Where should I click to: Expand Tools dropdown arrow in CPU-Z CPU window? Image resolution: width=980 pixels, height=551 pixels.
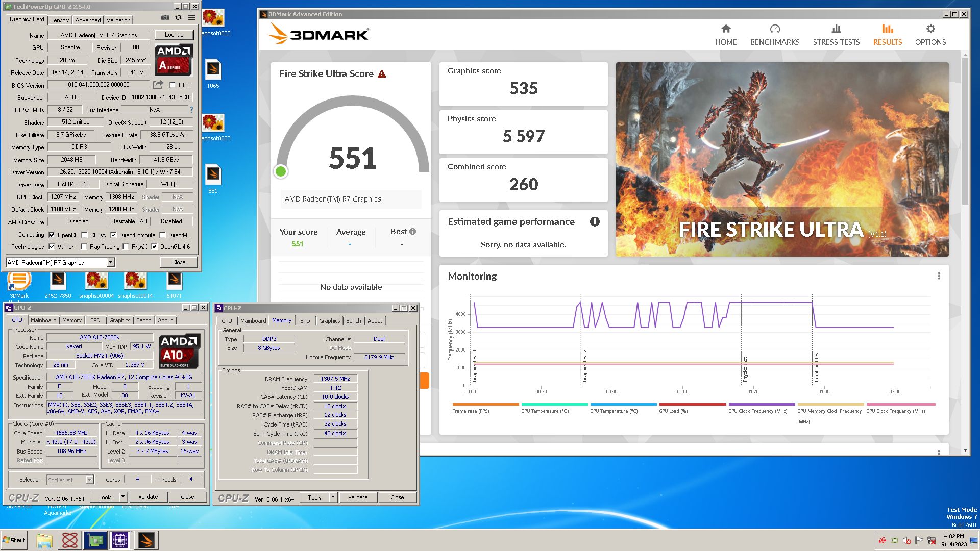click(123, 497)
